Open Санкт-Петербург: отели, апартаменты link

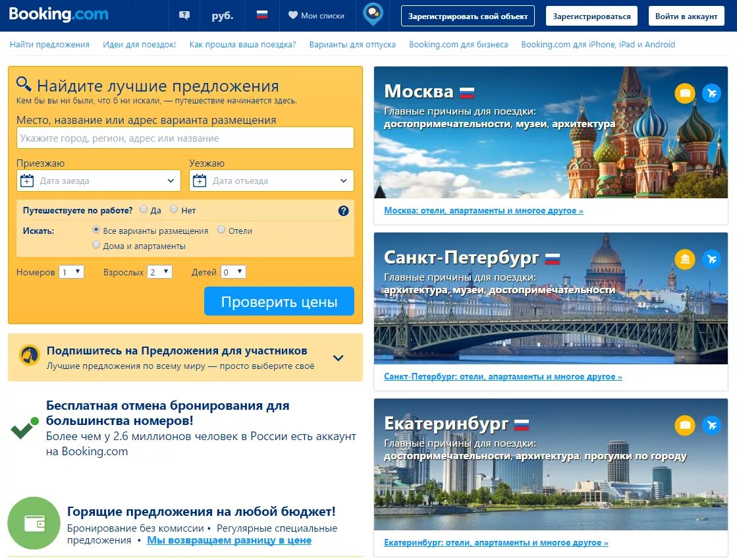(503, 377)
